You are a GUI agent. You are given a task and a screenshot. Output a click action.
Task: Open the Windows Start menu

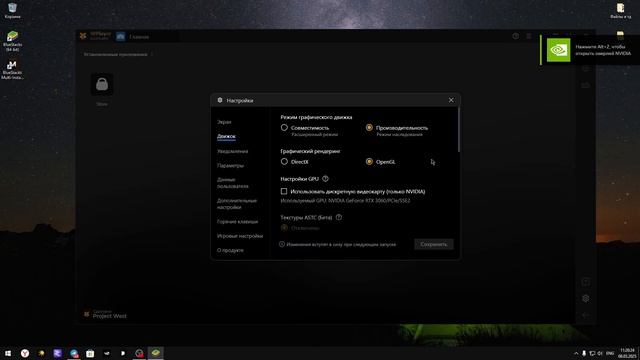8,353
